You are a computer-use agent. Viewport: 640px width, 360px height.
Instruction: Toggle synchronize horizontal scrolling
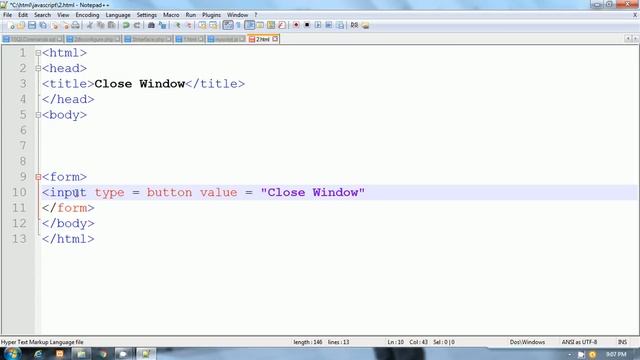[x=213, y=25]
